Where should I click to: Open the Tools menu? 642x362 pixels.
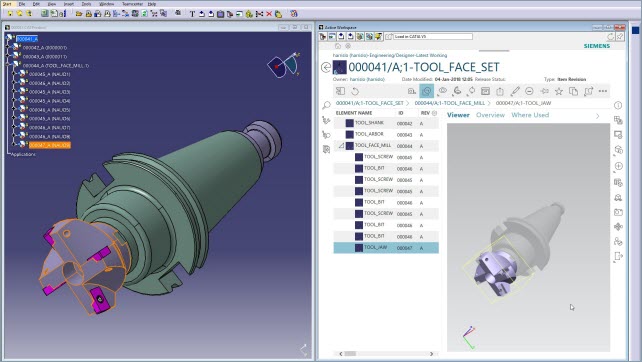(x=86, y=4)
